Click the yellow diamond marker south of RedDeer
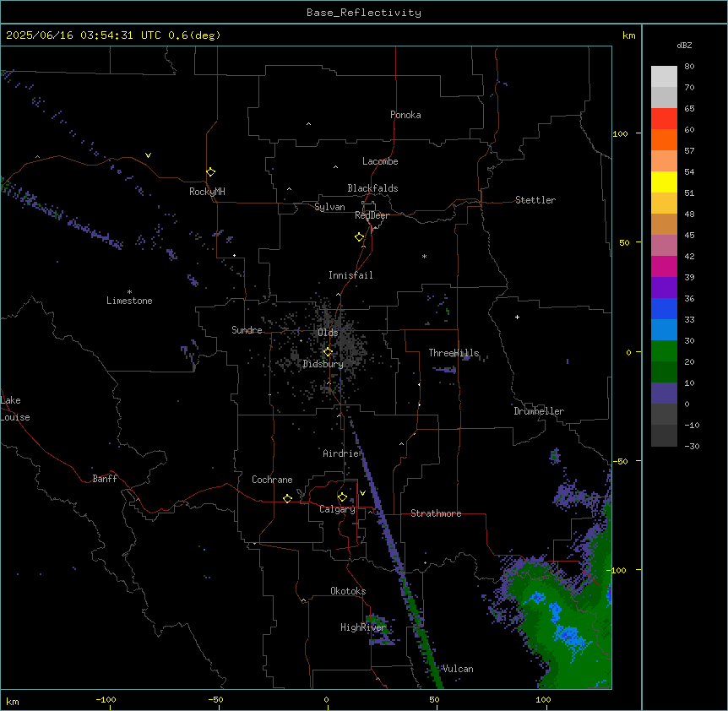Image resolution: width=728 pixels, height=711 pixels. (x=360, y=237)
